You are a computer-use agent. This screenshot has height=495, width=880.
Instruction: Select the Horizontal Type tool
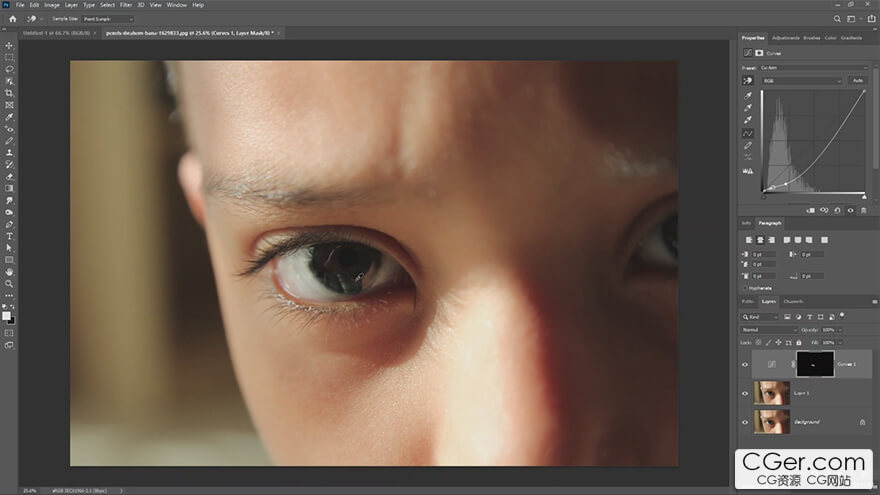click(9, 236)
